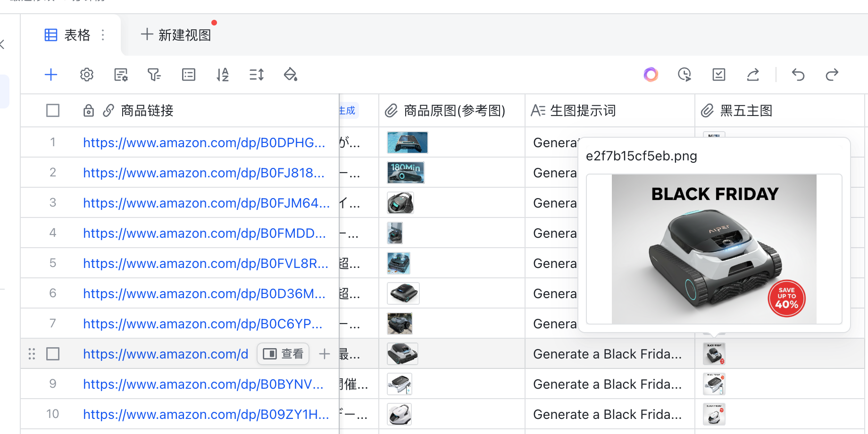Viewport: 868px width, 434px height.
Task: Open row 10 product reference thumbnail
Action: pyautogui.click(x=400, y=414)
